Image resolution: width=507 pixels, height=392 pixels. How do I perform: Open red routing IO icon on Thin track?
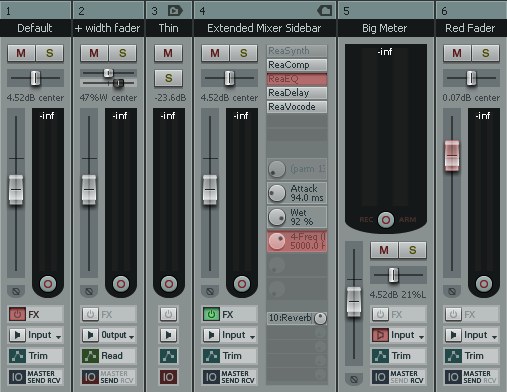point(168,377)
